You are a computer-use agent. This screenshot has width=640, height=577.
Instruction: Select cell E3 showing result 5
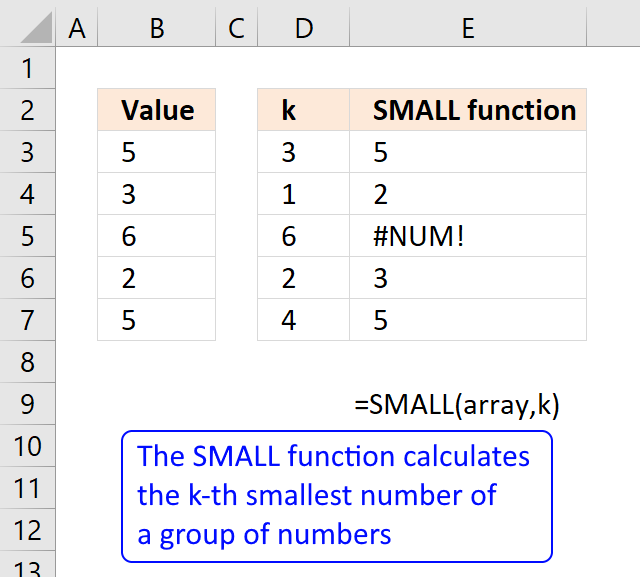pyautogui.click(x=468, y=152)
